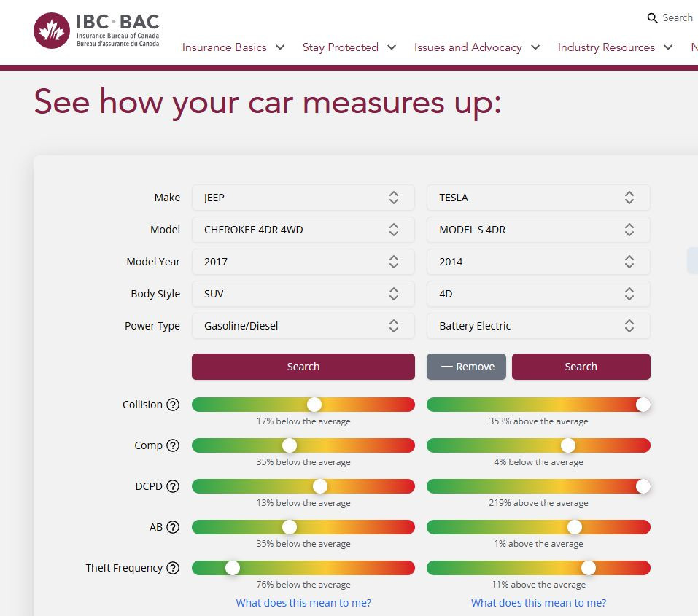Click Tesla Theft Frequency slider at 11% above
This screenshot has width=698, height=616.
[589, 568]
